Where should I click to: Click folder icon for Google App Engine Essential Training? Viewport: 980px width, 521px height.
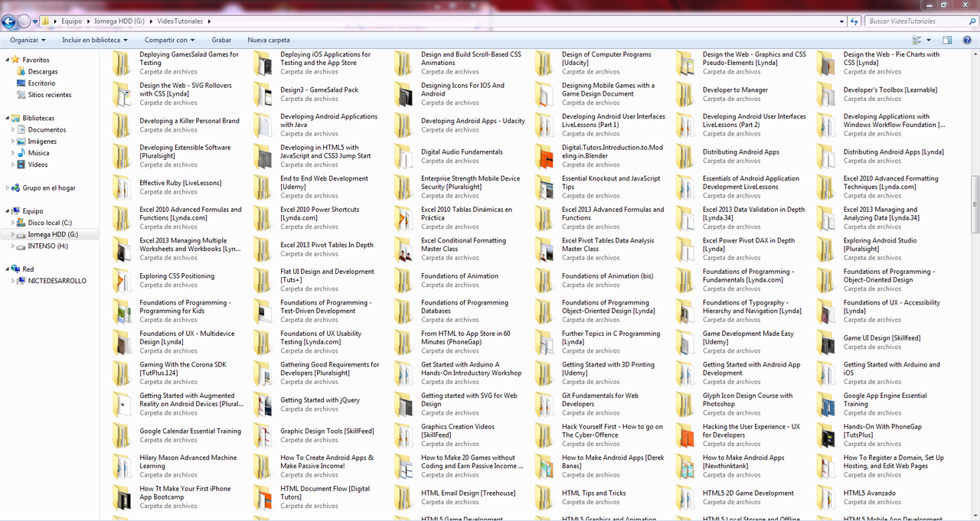827,404
